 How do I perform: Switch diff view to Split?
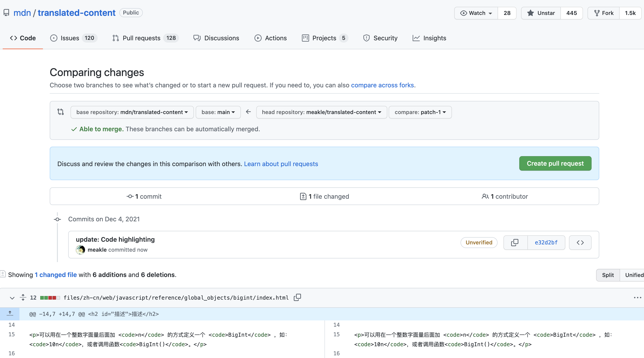[x=608, y=275]
